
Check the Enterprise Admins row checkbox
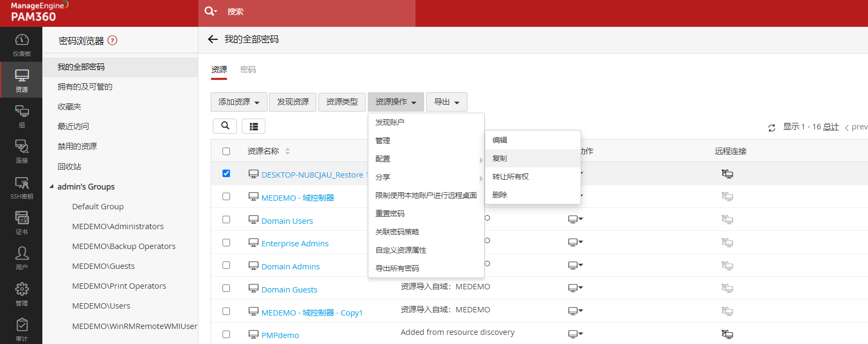(226, 243)
